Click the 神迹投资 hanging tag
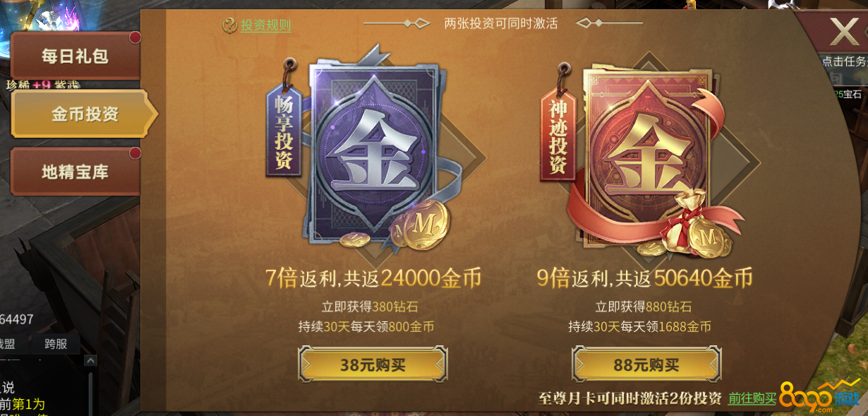This screenshot has height=416, width=868. [557, 134]
